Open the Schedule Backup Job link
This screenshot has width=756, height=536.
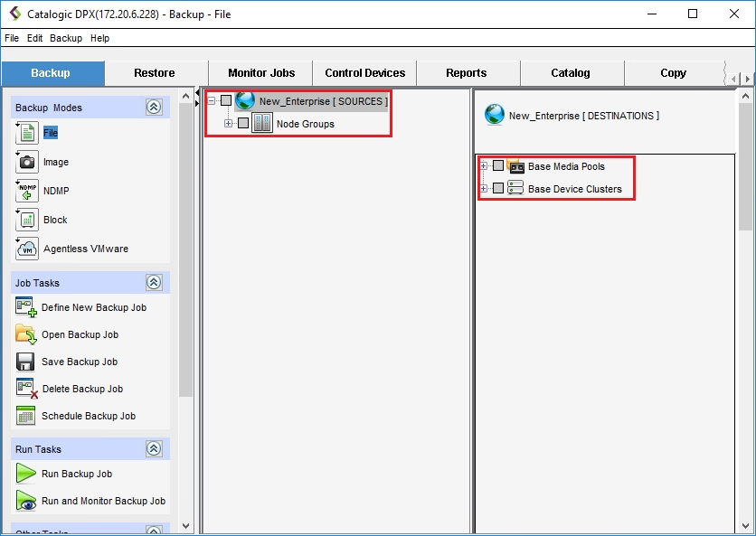(x=89, y=416)
